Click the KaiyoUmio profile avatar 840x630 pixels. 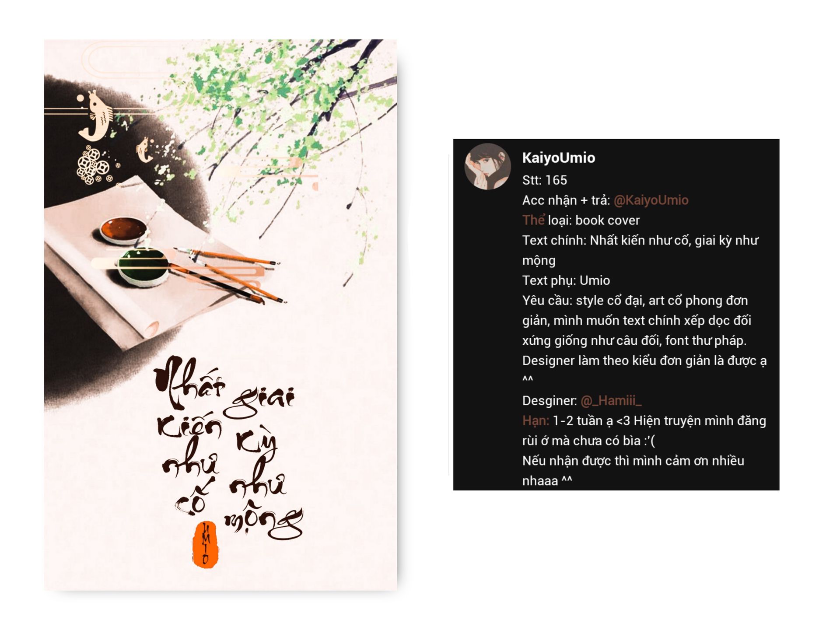click(487, 167)
